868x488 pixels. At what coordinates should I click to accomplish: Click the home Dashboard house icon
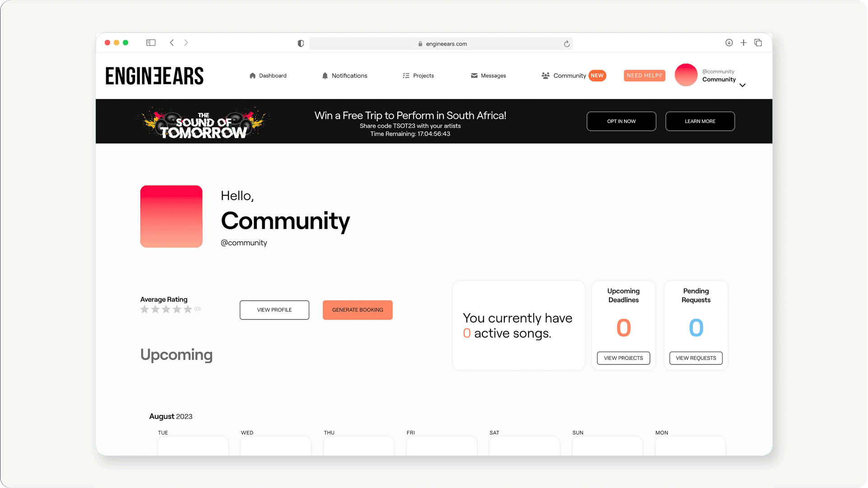point(252,75)
